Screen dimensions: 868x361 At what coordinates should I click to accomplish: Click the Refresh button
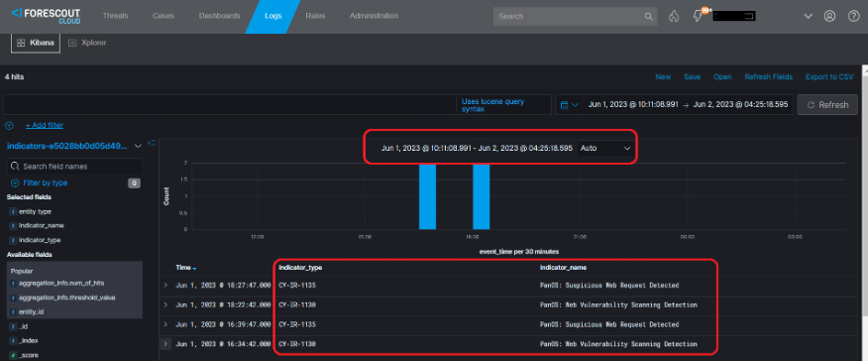pyautogui.click(x=827, y=105)
